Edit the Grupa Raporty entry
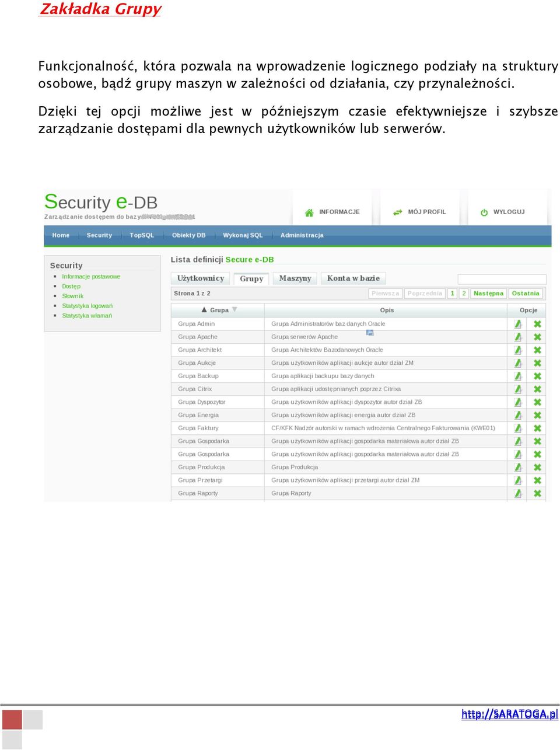 click(517, 494)
